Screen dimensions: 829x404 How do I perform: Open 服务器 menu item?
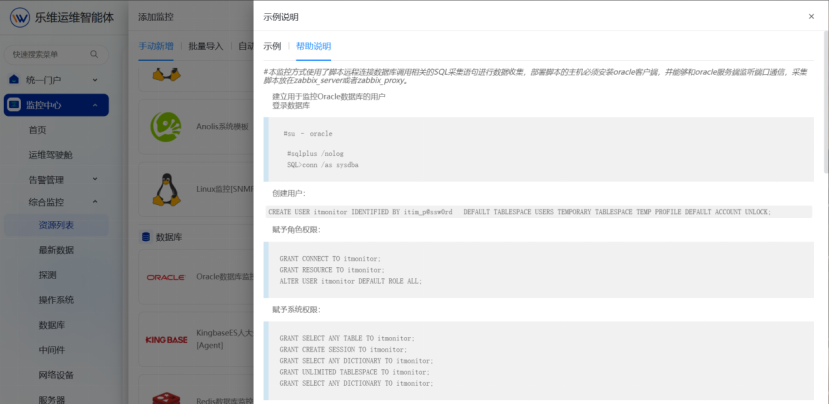[52, 399]
